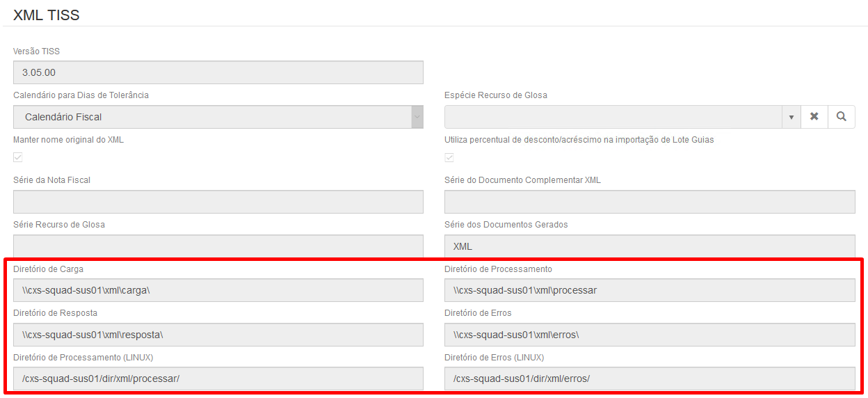Screen dimensions: 868x398
Task: Click the Diretório de Resposta label
Action: pyautogui.click(x=55, y=313)
